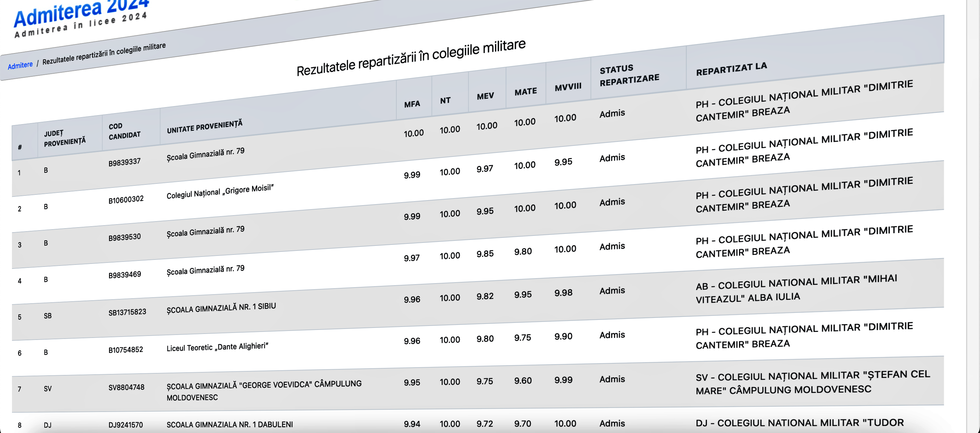
Task: Select candidate code DJ9241570
Action: tap(126, 425)
